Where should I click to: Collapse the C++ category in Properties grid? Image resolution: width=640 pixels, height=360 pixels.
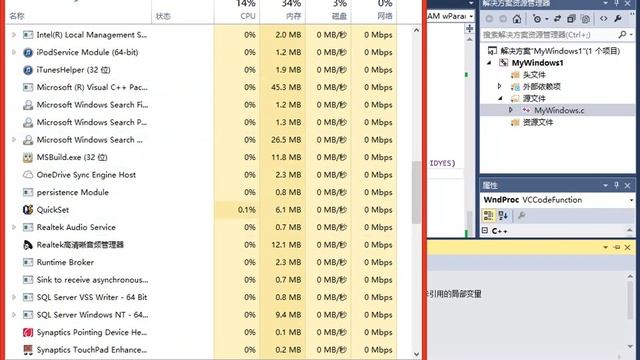485,231
